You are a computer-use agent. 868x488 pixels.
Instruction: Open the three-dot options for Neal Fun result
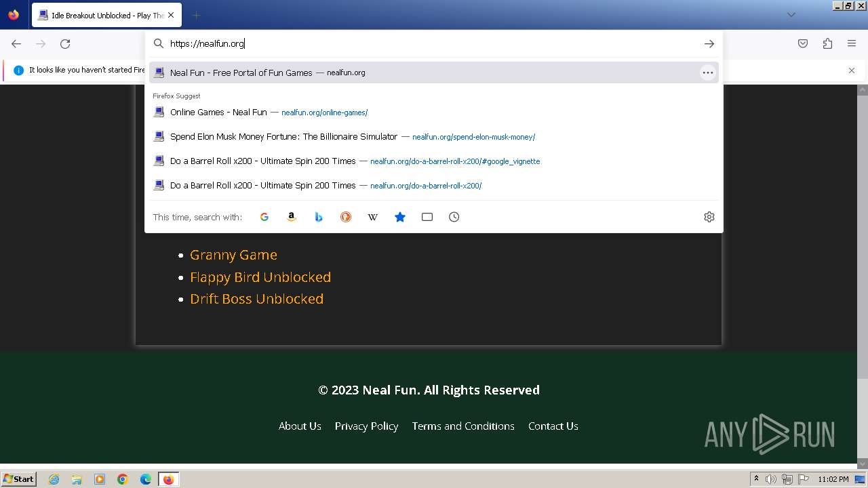point(708,73)
